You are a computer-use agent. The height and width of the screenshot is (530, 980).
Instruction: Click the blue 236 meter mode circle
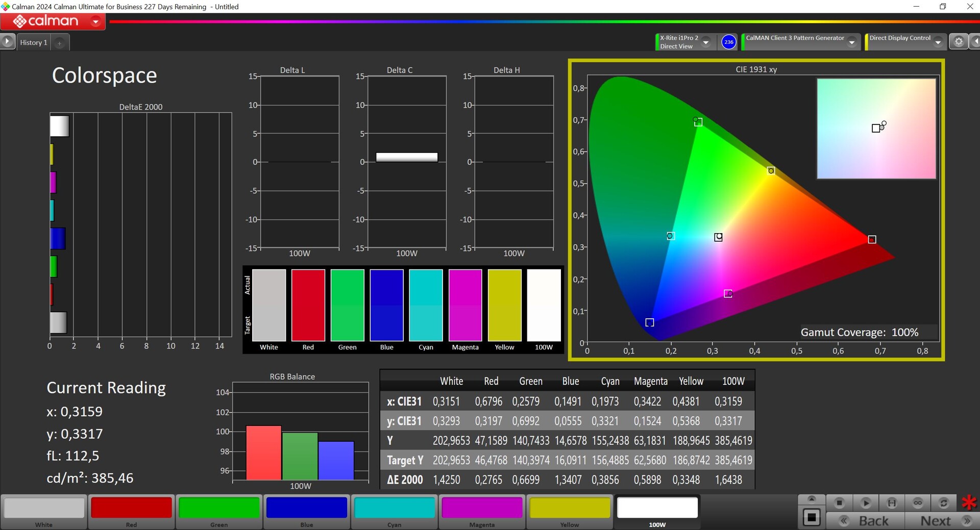[729, 42]
